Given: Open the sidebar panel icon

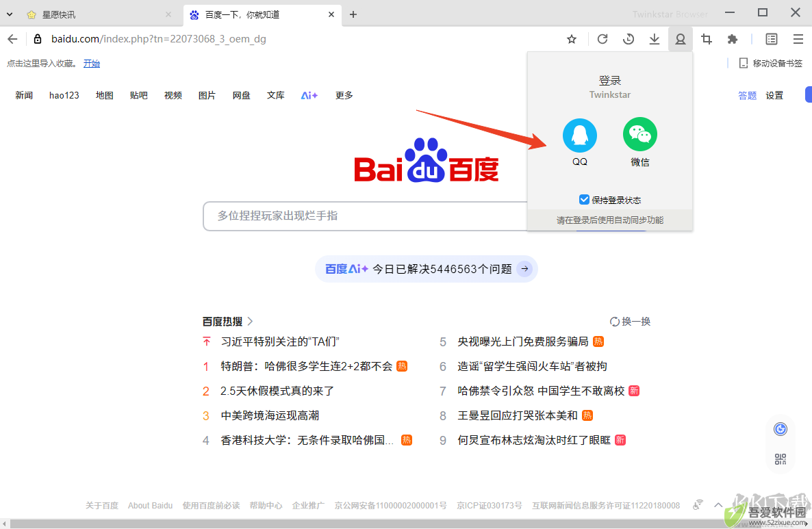Looking at the screenshot, I should 772,39.
